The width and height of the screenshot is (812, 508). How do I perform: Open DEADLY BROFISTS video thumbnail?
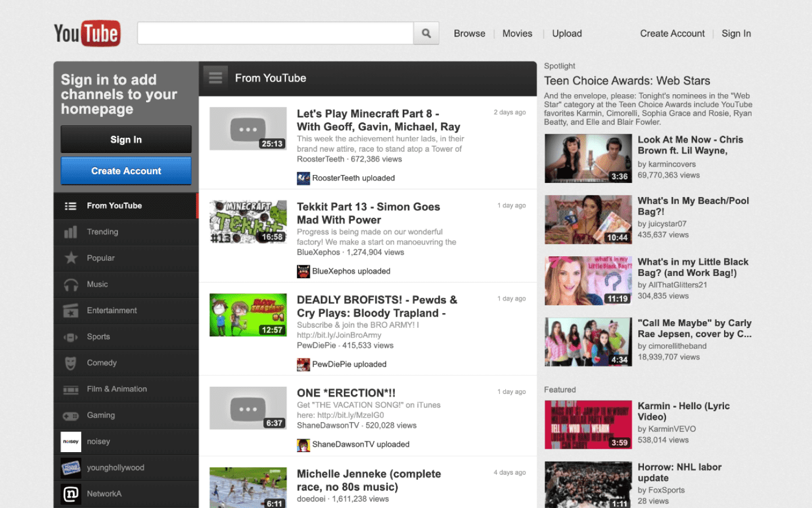248,315
